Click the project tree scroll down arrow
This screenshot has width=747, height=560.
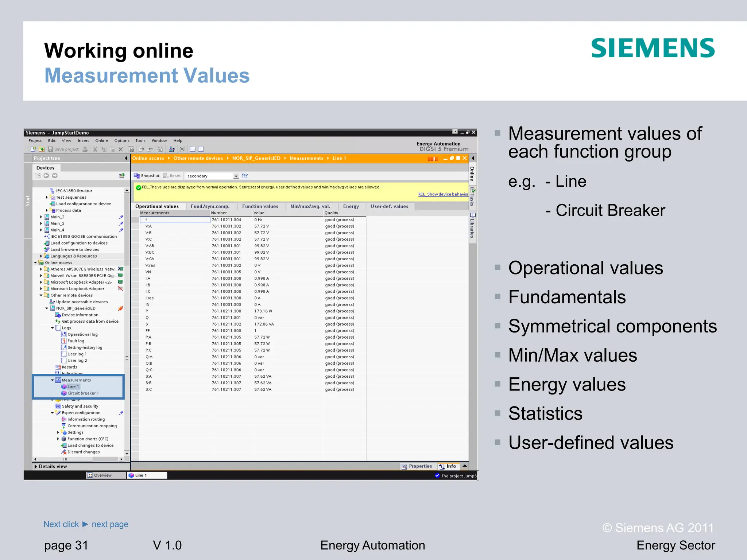127,454
